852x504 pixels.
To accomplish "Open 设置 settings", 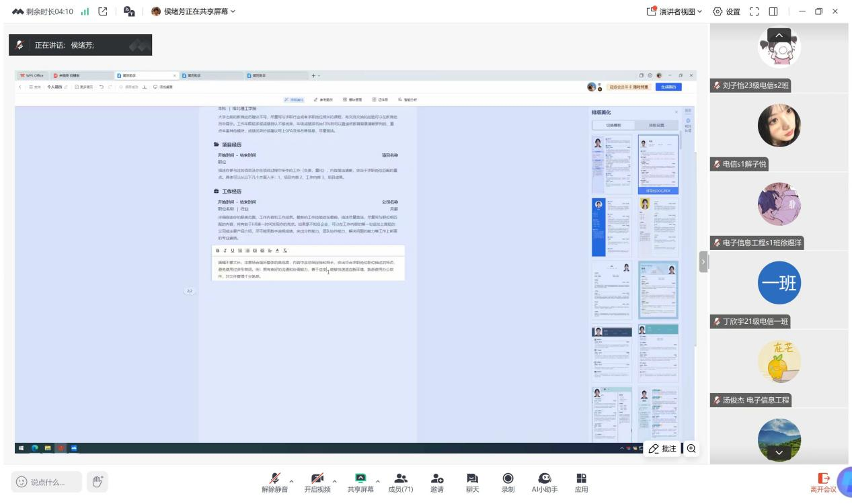I will tap(726, 11).
